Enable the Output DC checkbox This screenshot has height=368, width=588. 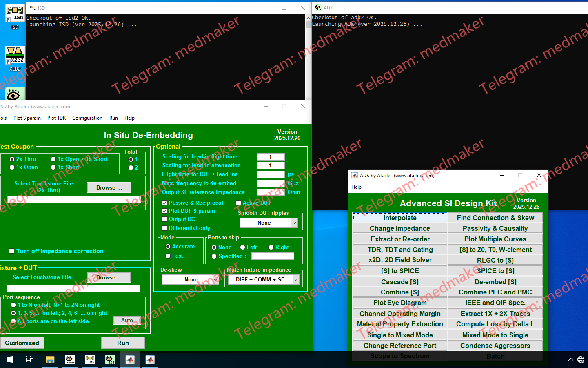tap(164, 219)
